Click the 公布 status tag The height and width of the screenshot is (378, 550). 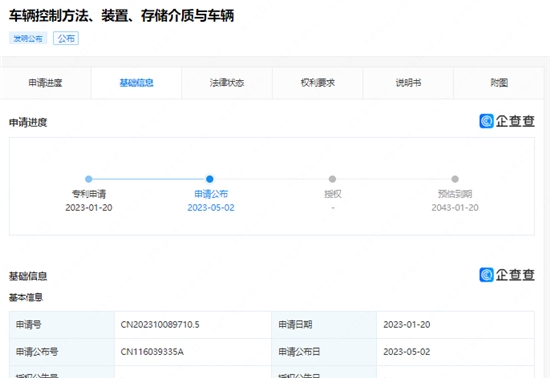pos(66,38)
